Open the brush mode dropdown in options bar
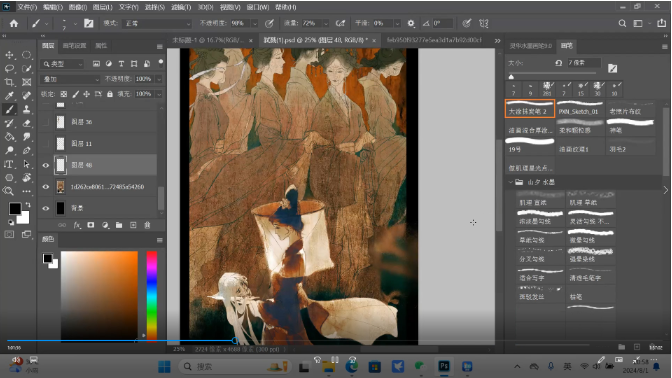Viewport: 672px width, 378px height. click(157, 23)
